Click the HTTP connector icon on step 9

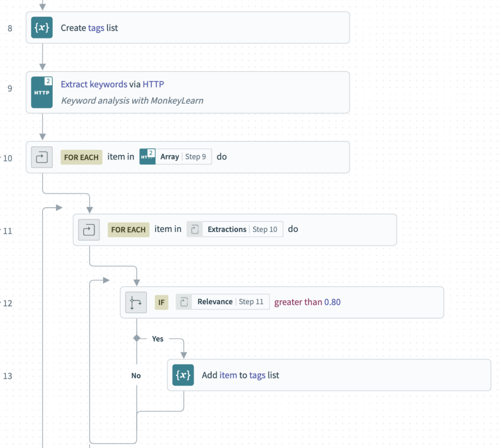42,92
